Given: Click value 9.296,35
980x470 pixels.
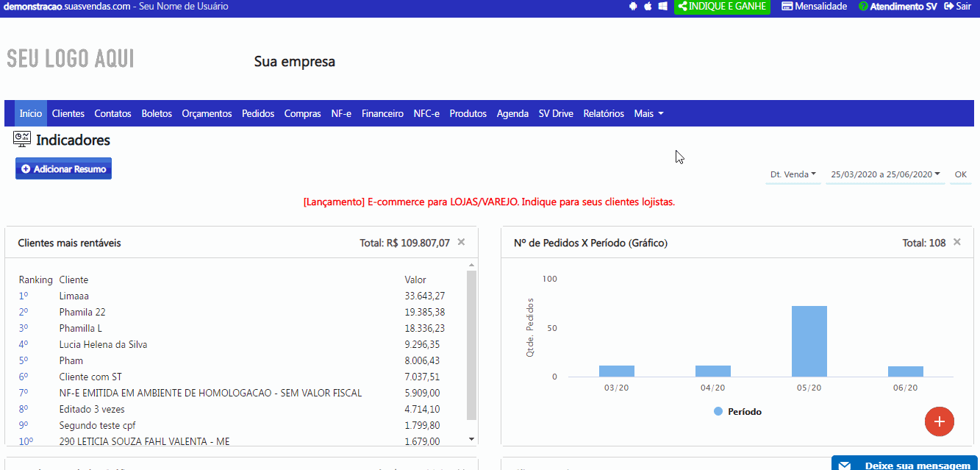Looking at the screenshot, I should point(422,344).
